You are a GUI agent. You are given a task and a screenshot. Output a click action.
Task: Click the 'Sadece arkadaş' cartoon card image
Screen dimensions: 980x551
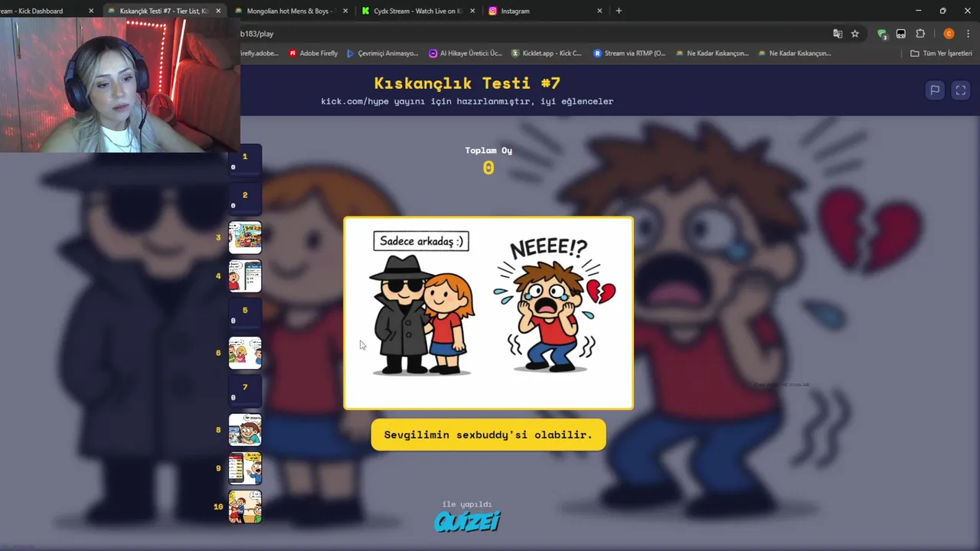pyautogui.click(x=488, y=313)
